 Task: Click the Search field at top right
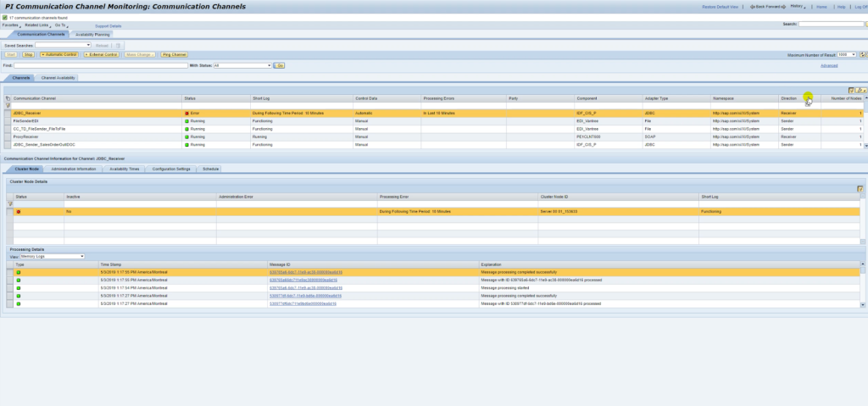[831, 25]
